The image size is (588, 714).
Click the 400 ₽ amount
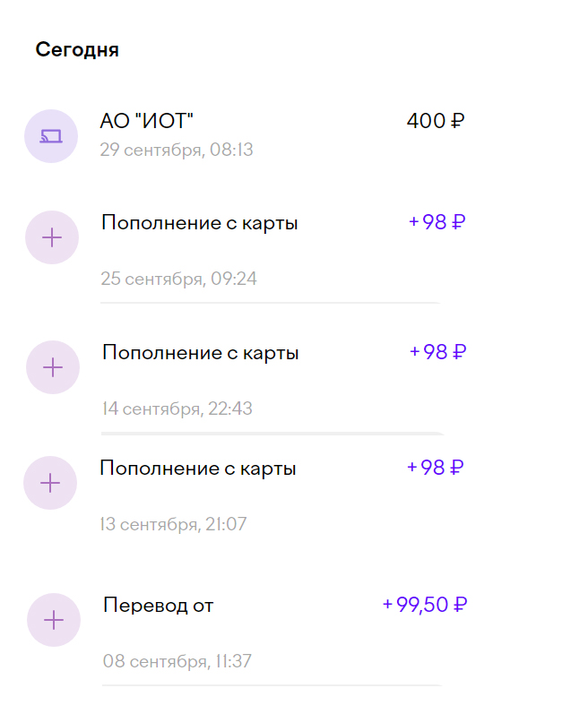click(x=435, y=121)
